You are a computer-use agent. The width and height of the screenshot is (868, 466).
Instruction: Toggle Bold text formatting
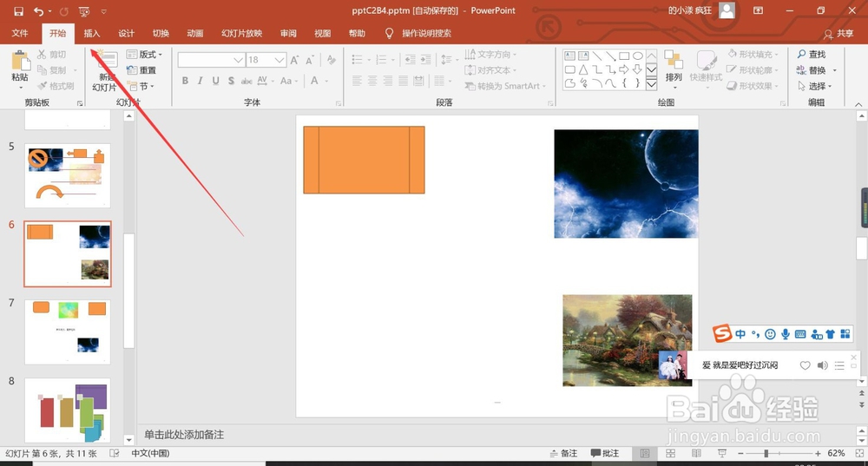coord(185,81)
